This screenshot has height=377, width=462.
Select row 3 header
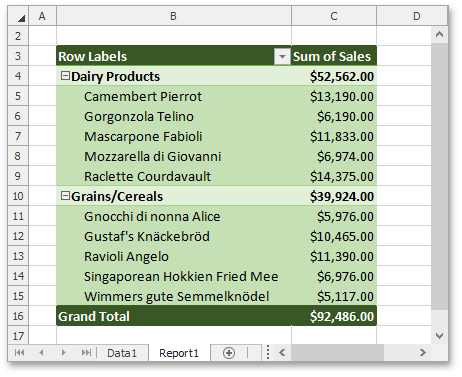pyautogui.click(x=18, y=56)
